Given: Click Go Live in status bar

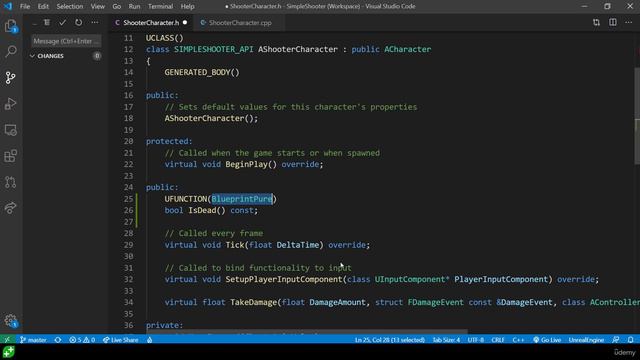Looking at the screenshot, I should [547, 340].
